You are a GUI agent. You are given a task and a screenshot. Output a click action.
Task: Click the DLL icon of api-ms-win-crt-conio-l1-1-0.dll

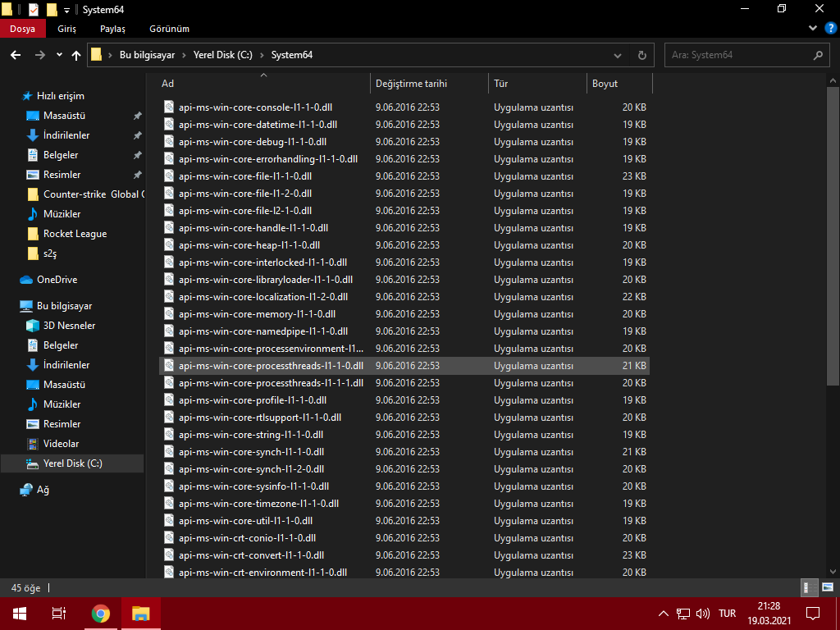(x=169, y=538)
